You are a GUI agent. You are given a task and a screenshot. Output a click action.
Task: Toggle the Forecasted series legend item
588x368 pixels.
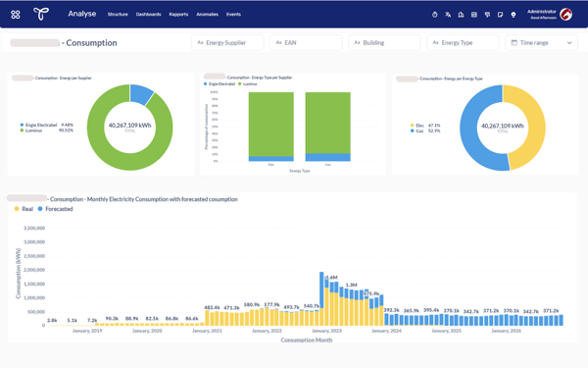[56, 209]
